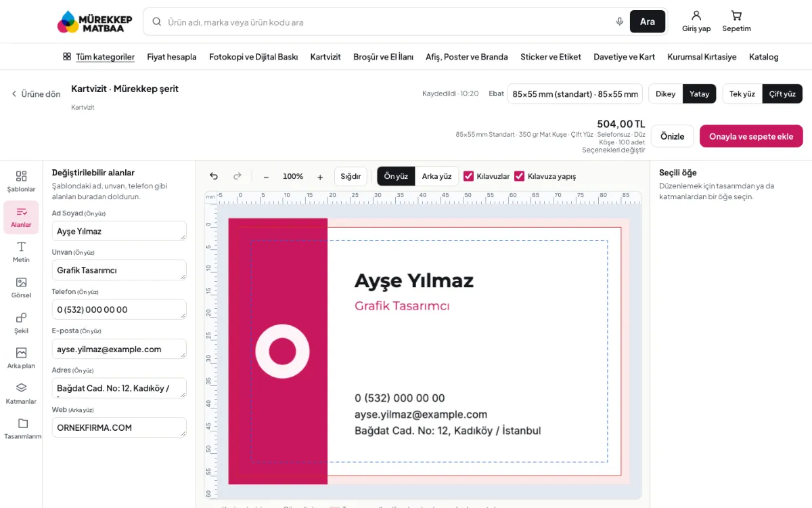
Task: Open the Katalog menu item
Action: pos(764,57)
